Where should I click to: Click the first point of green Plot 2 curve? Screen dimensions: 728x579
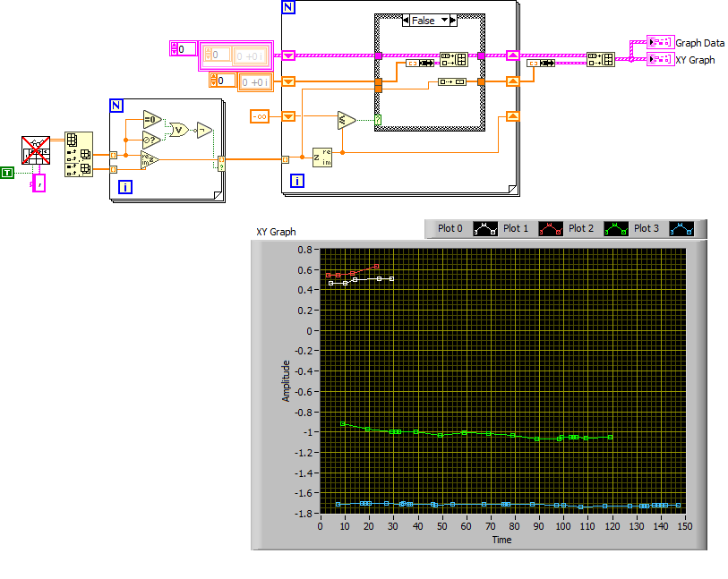tap(343, 423)
